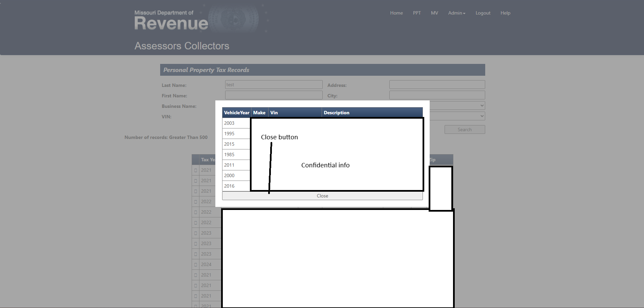Open the Admin dropdown menu
Image resolution: width=644 pixels, height=308 pixels.
456,13
